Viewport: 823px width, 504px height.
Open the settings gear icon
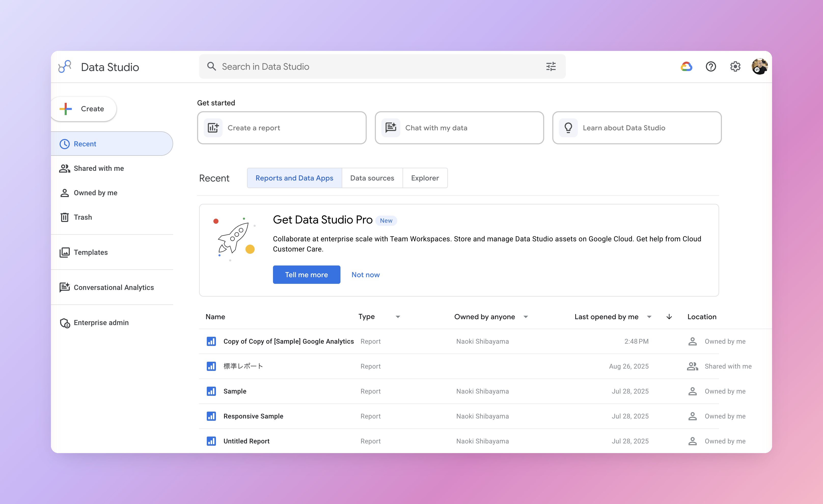click(x=735, y=67)
